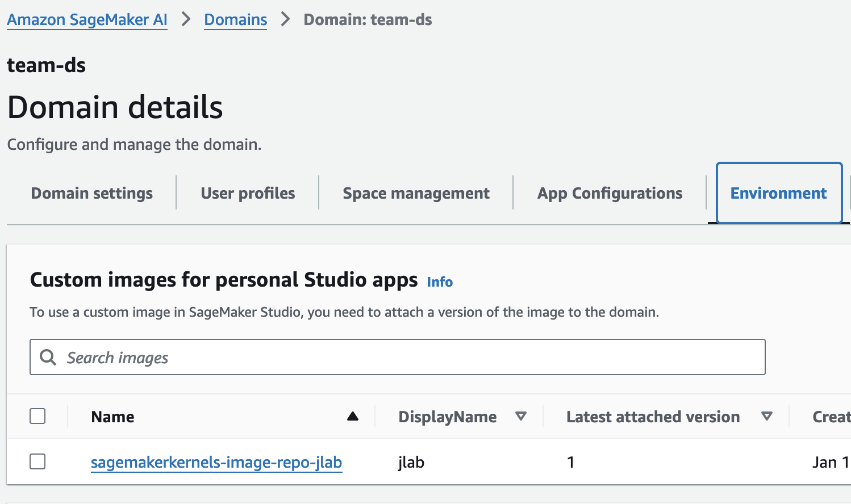Viewport: 851px width, 504px height.
Task: Click the chevron after Amazon SageMaker AI breadcrumb
Action: click(x=186, y=19)
